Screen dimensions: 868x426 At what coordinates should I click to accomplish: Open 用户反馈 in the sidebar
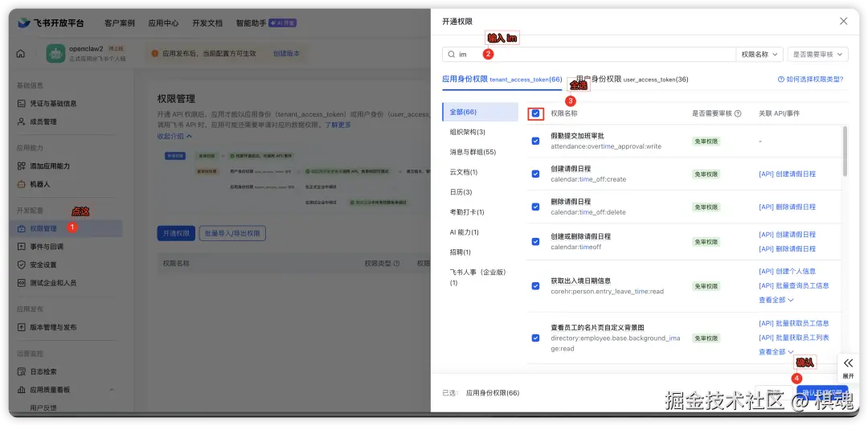(x=43, y=408)
